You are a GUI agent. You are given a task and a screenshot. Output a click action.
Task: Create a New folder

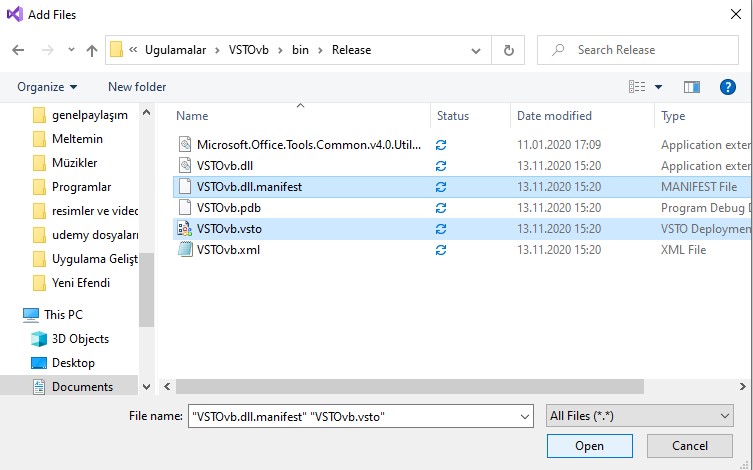click(x=137, y=87)
